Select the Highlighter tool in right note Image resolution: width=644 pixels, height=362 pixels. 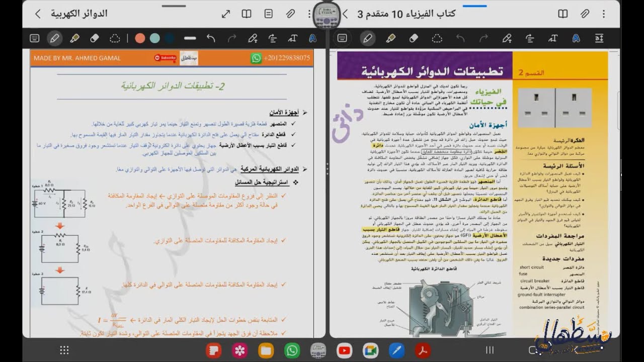[x=390, y=38]
